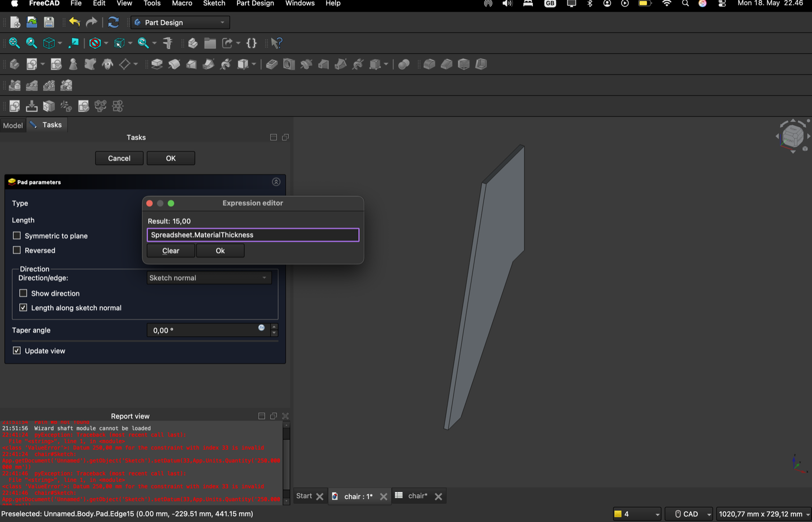Click the Hole tool icon

coord(289,64)
